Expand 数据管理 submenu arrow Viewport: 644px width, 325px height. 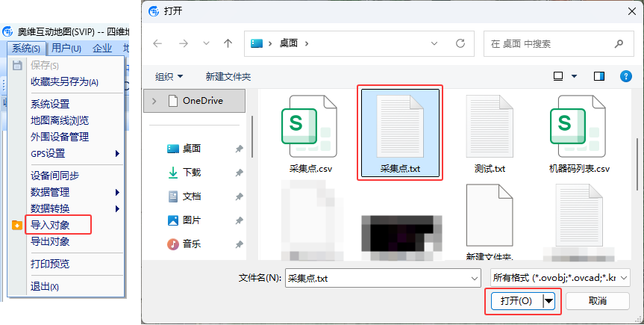[117, 192]
